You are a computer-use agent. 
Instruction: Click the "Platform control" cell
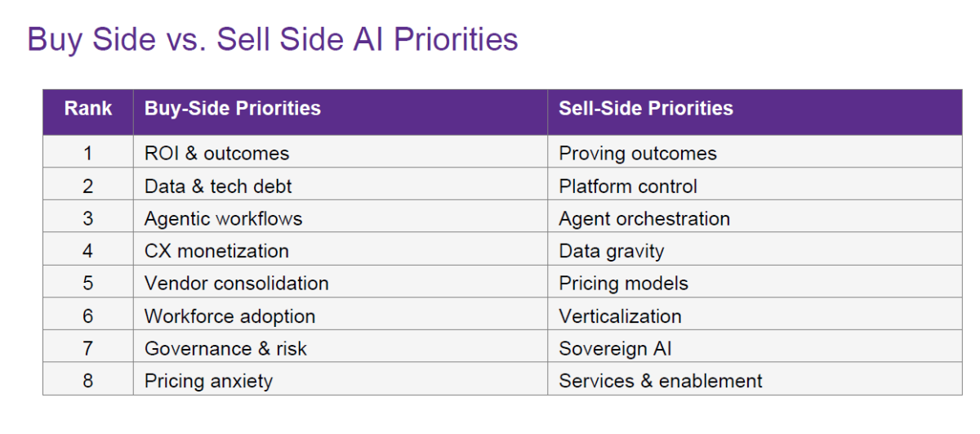[x=628, y=186]
